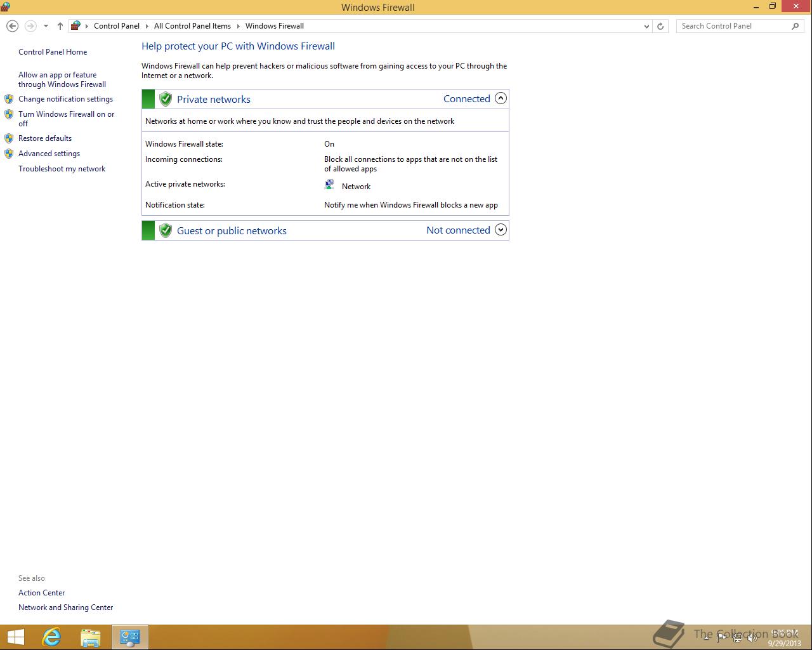Click the Notification state value text
Image resolution: width=812 pixels, height=650 pixels.
[411, 205]
